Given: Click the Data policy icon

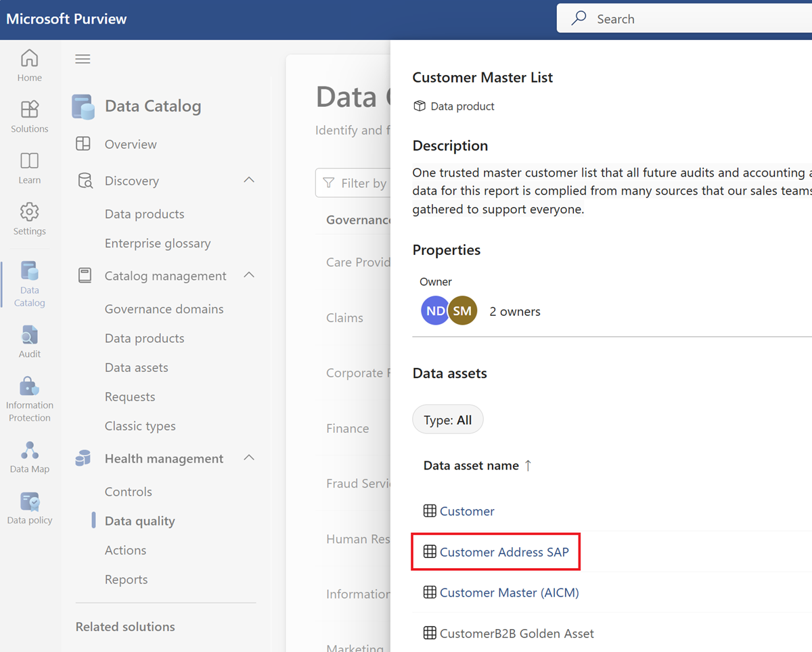Looking at the screenshot, I should tap(29, 502).
